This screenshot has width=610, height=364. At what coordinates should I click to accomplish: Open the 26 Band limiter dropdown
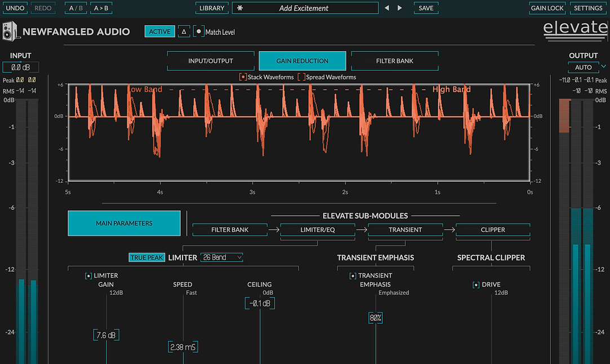pos(222,257)
